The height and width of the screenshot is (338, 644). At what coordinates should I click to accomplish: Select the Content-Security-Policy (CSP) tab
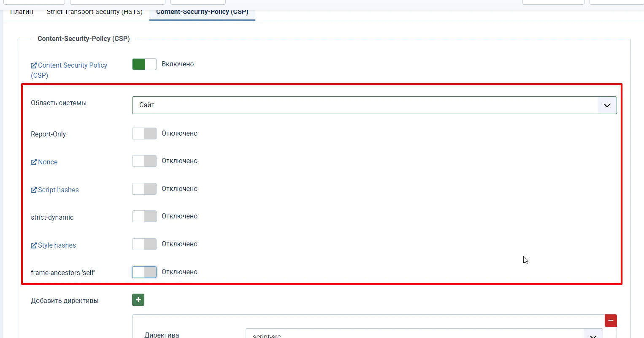pyautogui.click(x=202, y=12)
